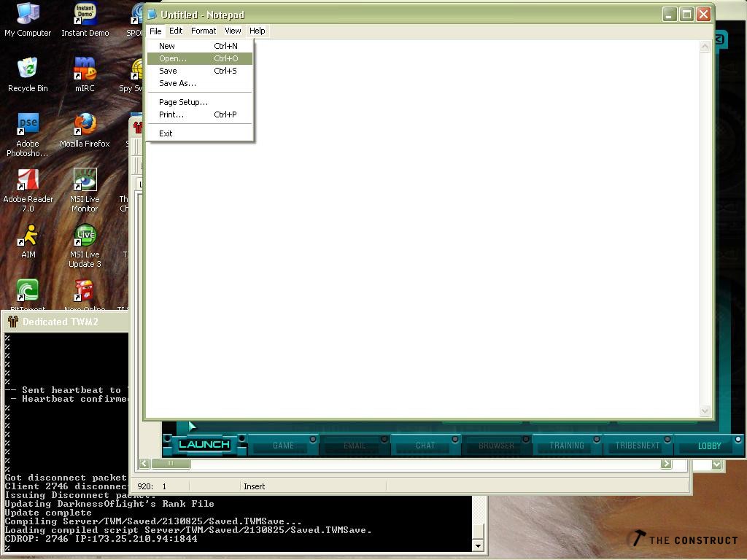The image size is (747, 560).
Task: Click Notepad vertical scrollbar up arrow
Action: pos(705,46)
